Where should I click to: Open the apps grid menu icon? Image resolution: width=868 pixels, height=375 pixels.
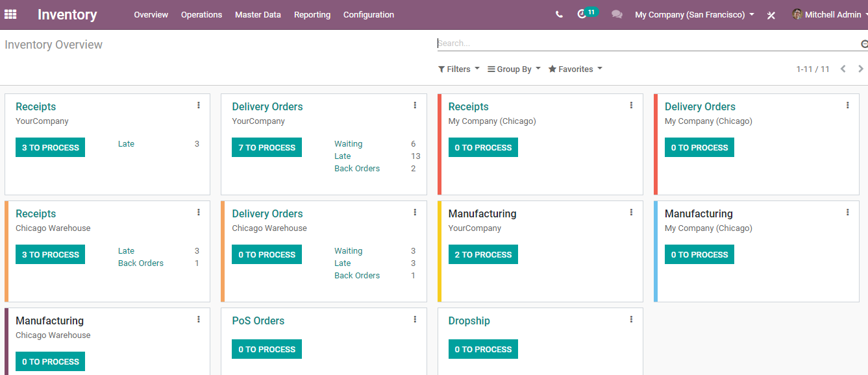pos(10,14)
